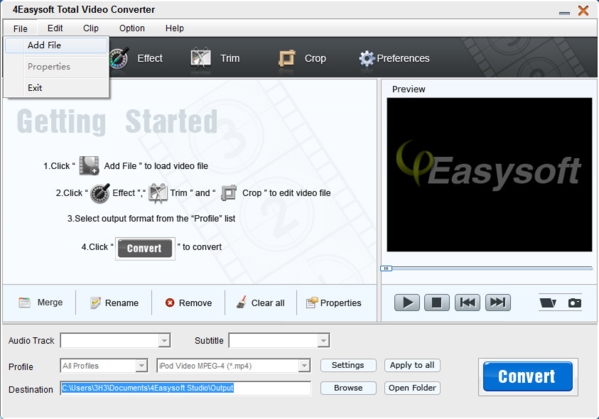Skip to previous in preview
This screenshot has width=599, height=419.
click(x=467, y=303)
